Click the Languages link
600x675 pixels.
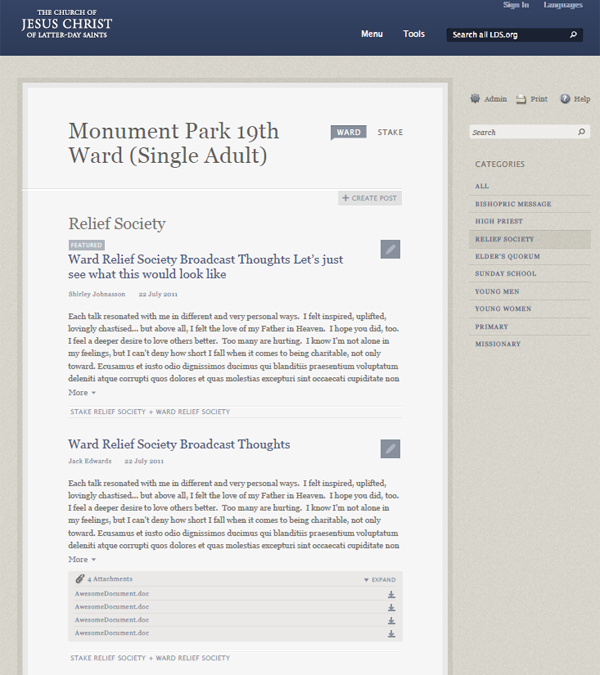(x=563, y=5)
